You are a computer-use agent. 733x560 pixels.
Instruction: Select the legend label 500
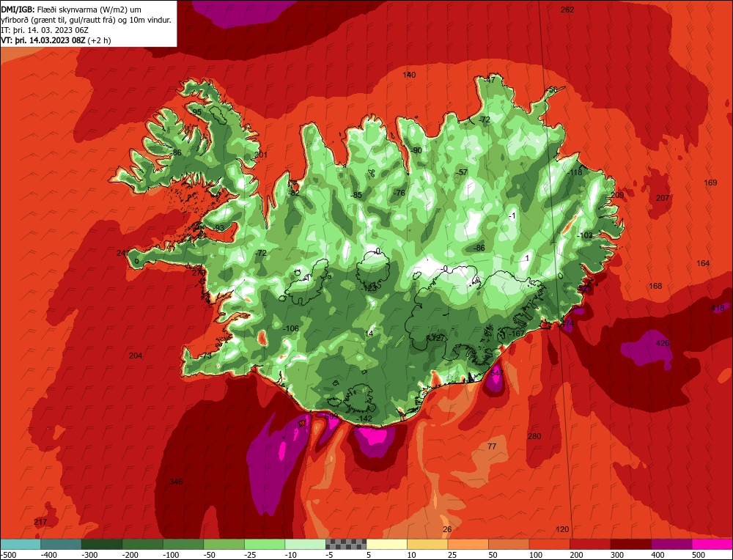[x=699, y=555]
